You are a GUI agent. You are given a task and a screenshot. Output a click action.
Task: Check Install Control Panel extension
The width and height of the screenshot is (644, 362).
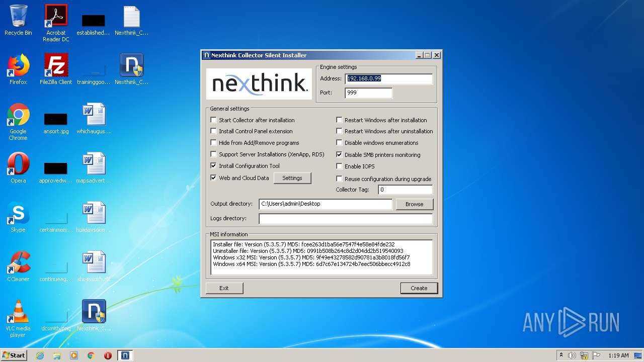pyautogui.click(x=213, y=131)
